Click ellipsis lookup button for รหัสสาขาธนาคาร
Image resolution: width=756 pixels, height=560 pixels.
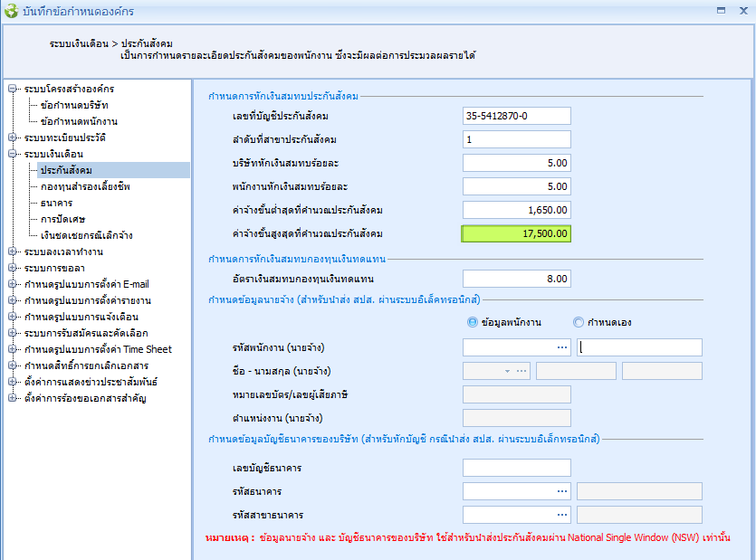(561, 515)
